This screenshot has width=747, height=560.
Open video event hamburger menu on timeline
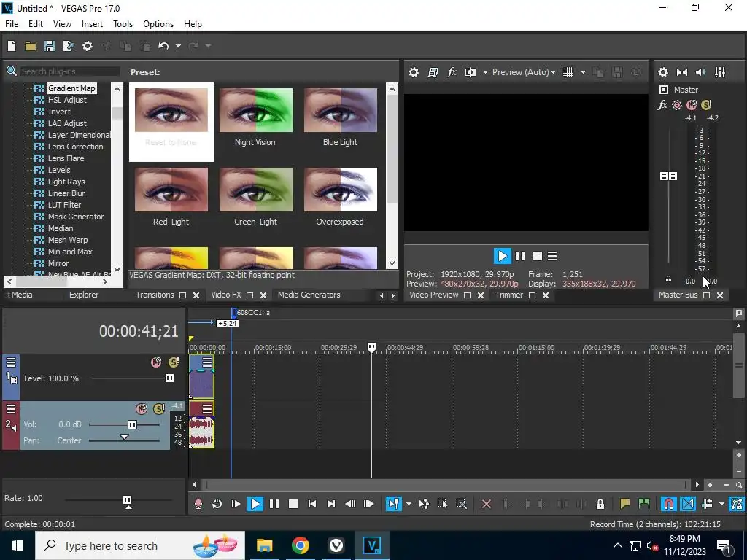[206, 362]
